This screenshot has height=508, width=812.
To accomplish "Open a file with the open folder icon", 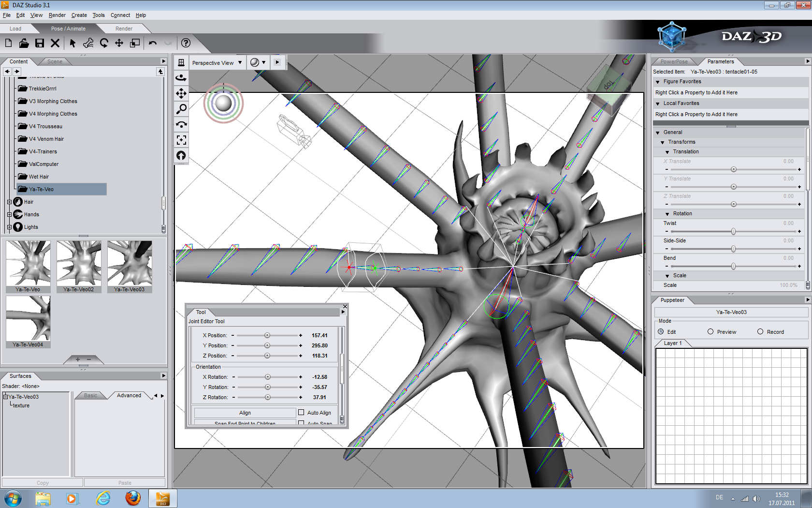I will point(24,43).
